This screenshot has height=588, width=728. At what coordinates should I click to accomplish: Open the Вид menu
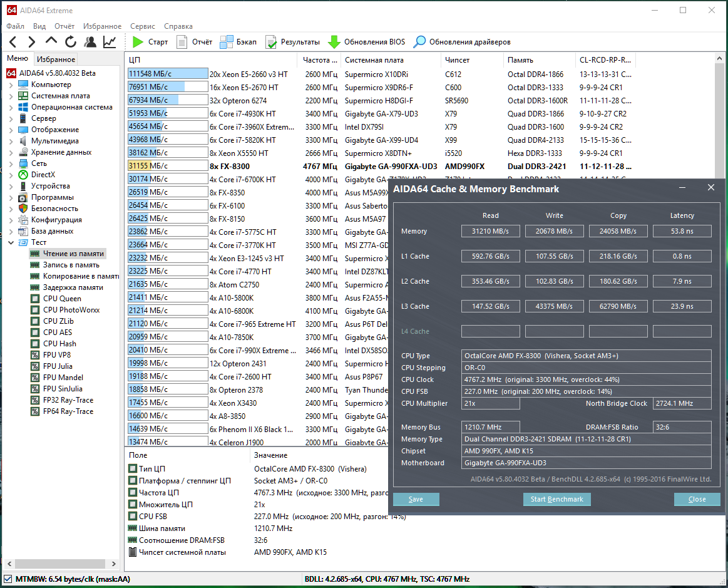pos(39,26)
